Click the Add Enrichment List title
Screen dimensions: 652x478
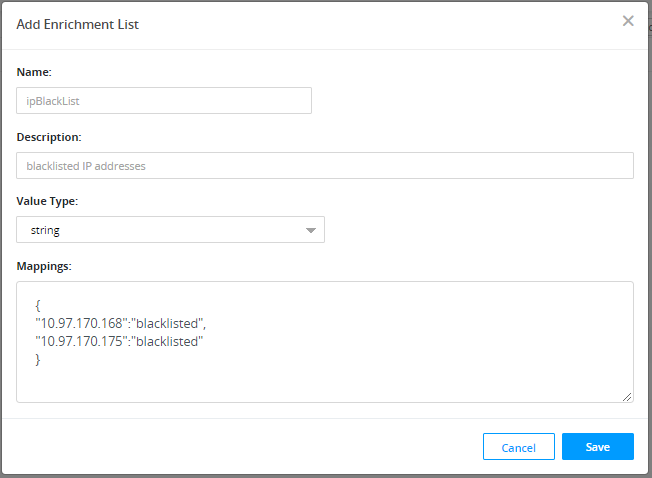(x=78, y=24)
